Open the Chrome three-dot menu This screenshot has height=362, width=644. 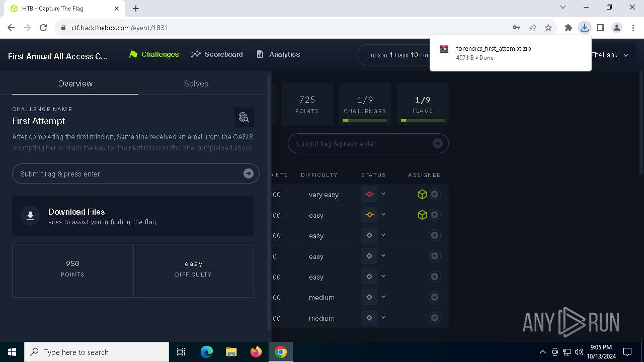point(633,28)
